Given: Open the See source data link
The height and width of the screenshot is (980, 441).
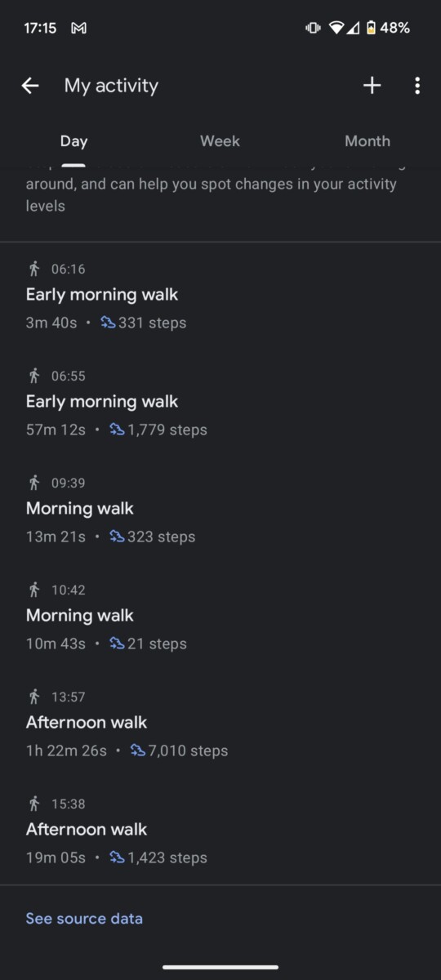Looking at the screenshot, I should point(84,919).
